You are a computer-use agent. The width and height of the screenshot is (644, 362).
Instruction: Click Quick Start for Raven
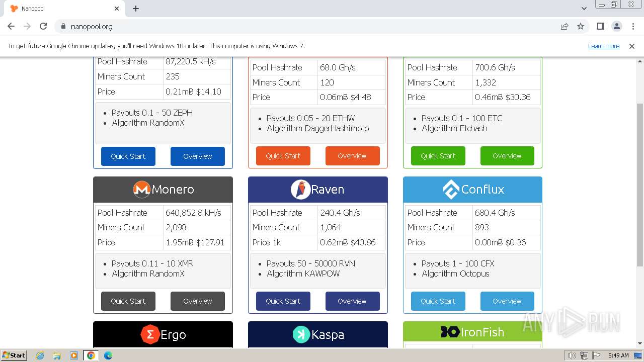[x=283, y=301]
